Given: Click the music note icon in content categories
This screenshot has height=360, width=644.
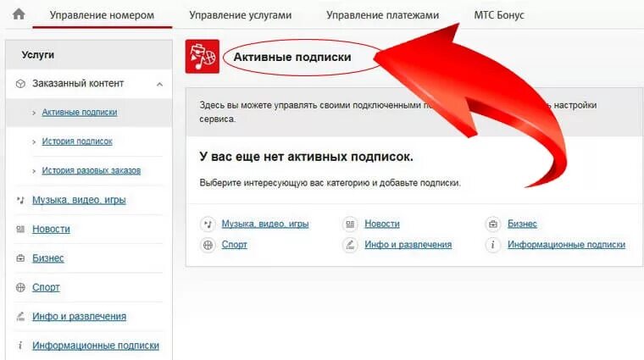Looking at the screenshot, I should [208, 224].
